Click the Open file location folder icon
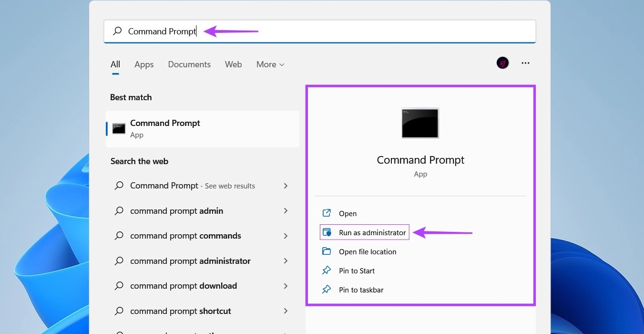The image size is (644, 334). pos(327,251)
